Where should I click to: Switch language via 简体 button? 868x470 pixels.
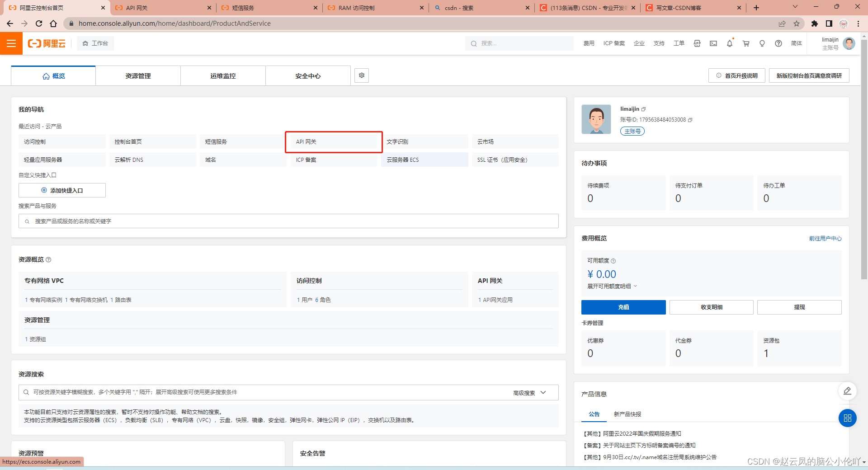pyautogui.click(x=797, y=43)
